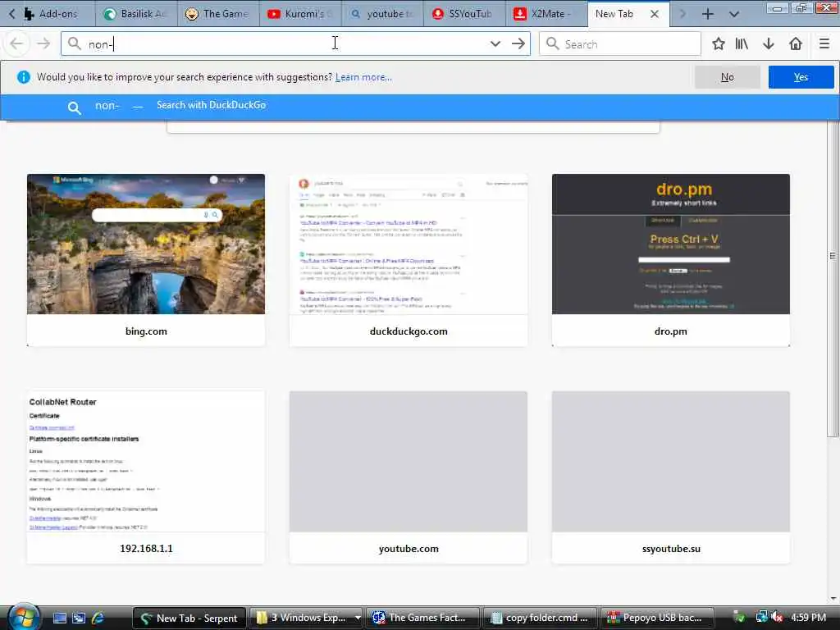Decline suggestions with the No button
Viewport: 840px width, 630px height.
[x=727, y=77]
